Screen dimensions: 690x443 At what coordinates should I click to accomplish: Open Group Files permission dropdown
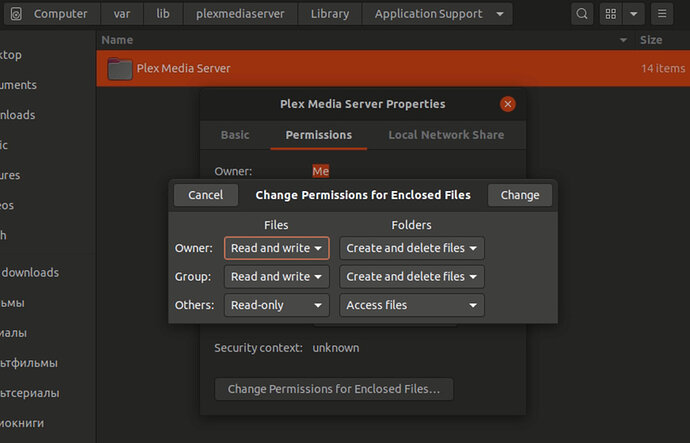277,276
